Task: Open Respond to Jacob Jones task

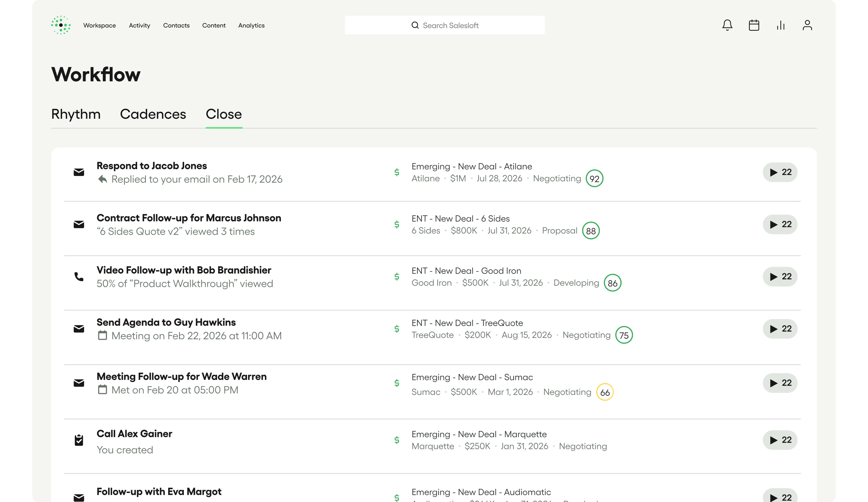Action: pos(152,166)
